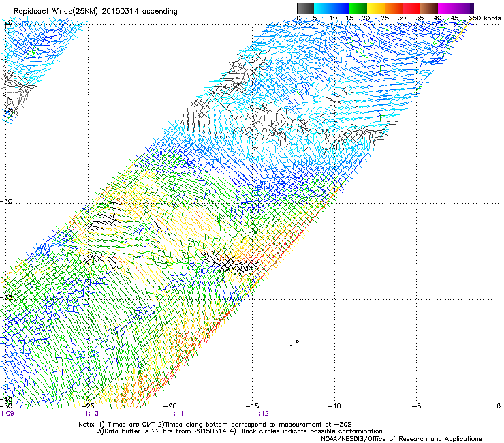Click the magenta 40-45 knots color swatch

coord(447,8)
